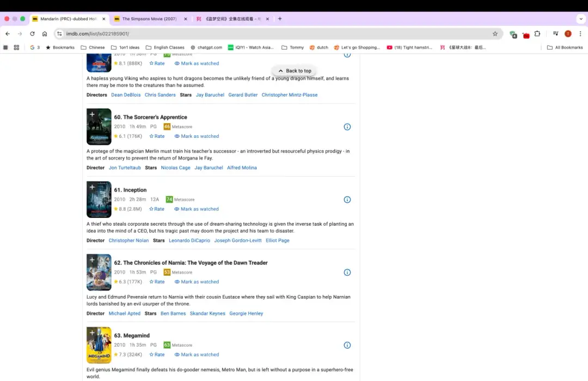Open Christopher Nolan's director link
The height and width of the screenshot is (381, 588).
[x=128, y=240]
